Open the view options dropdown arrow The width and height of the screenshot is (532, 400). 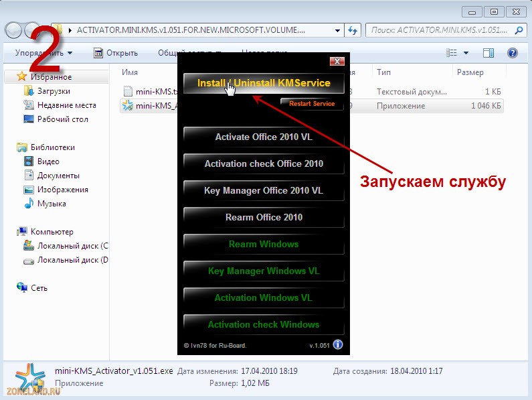(x=466, y=53)
